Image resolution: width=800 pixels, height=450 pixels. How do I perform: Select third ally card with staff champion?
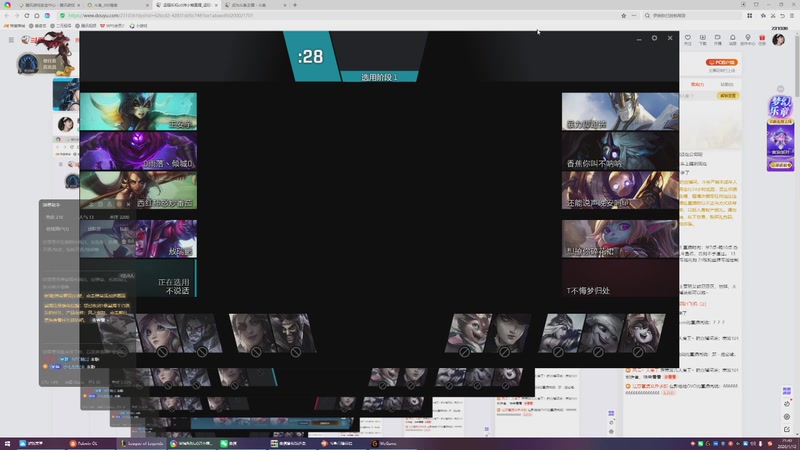tap(138, 190)
